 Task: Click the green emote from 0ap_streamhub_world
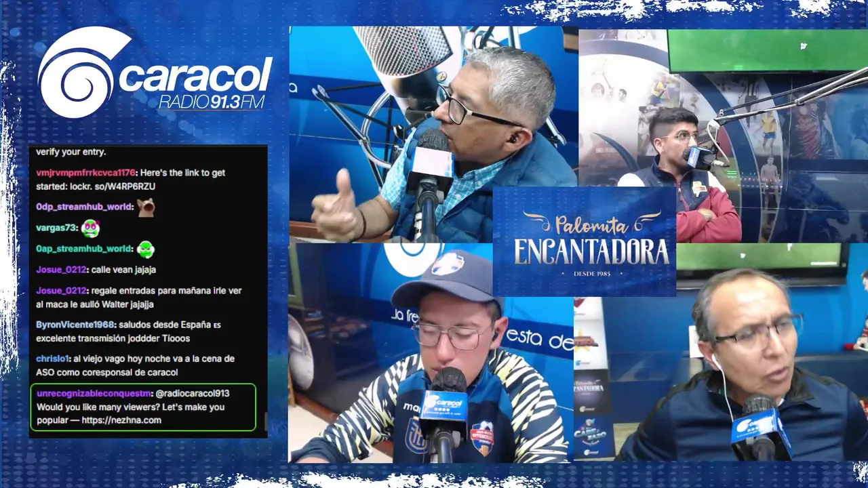(145, 249)
